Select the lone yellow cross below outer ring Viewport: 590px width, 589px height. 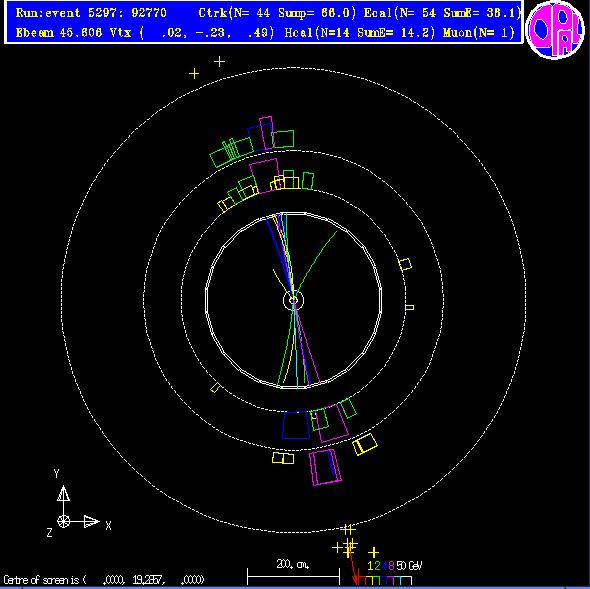point(373,552)
